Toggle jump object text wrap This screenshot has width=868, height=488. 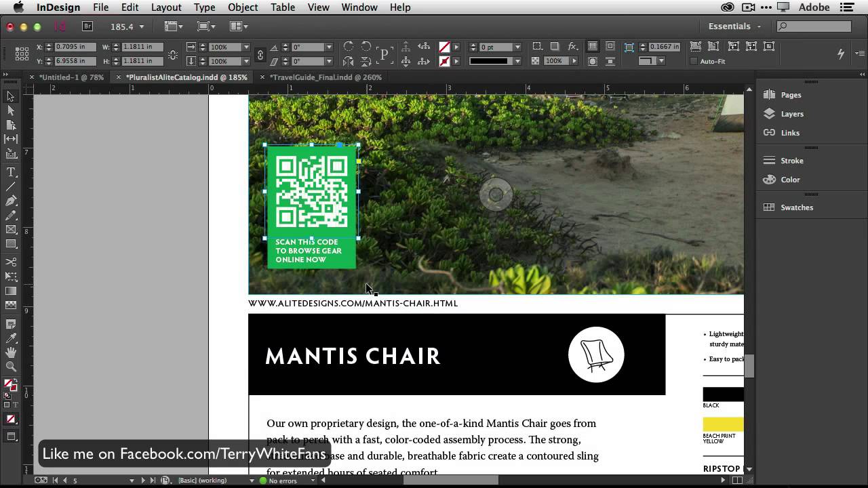click(610, 61)
